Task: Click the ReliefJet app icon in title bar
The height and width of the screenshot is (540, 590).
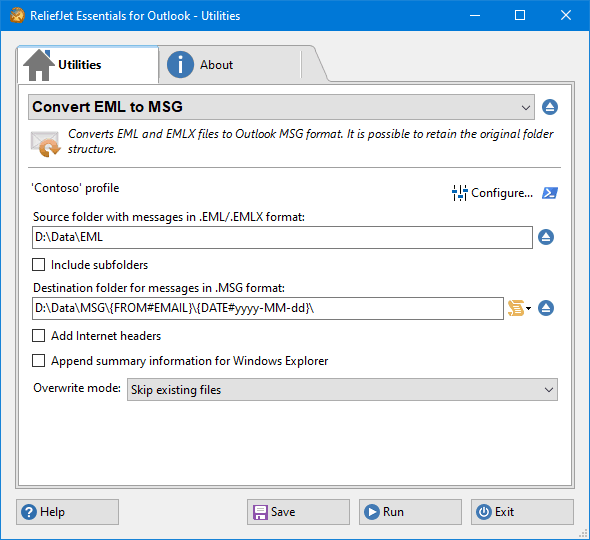Action: pos(17,15)
